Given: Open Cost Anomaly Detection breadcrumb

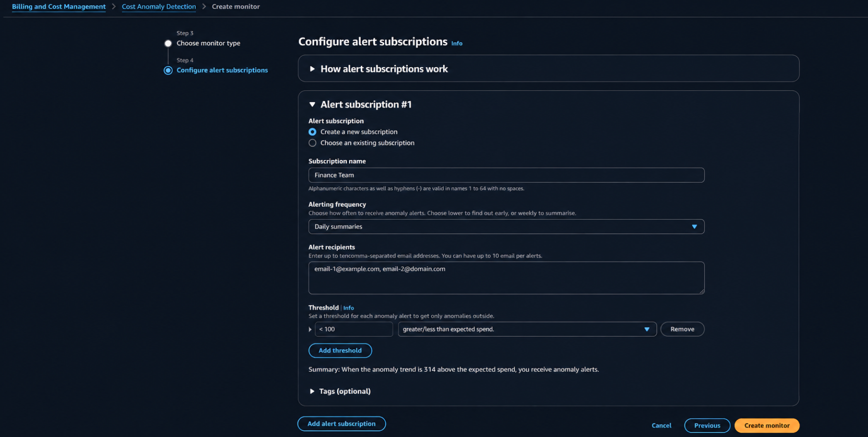Looking at the screenshot, I should [159, 7].
